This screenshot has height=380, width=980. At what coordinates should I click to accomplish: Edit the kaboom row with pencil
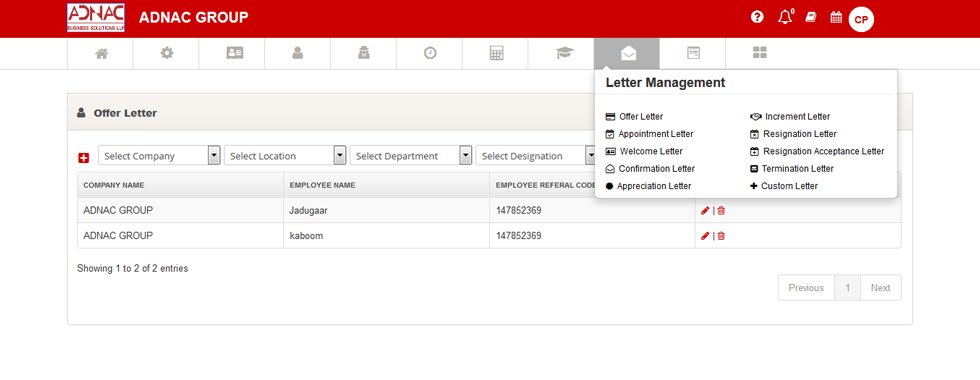705,236
